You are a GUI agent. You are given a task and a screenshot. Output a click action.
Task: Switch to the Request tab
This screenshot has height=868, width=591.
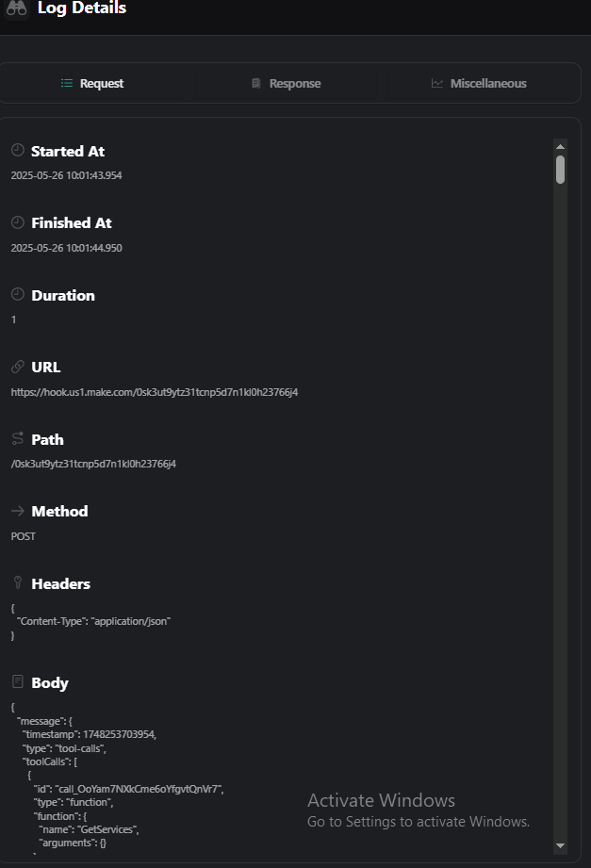(x=92, y=83)
